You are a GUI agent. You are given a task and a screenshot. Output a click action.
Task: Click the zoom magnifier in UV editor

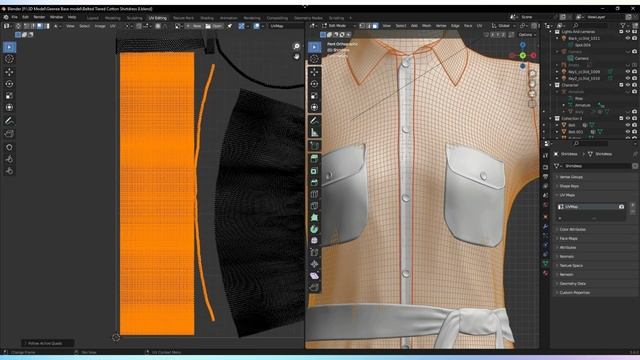[297, 46]
